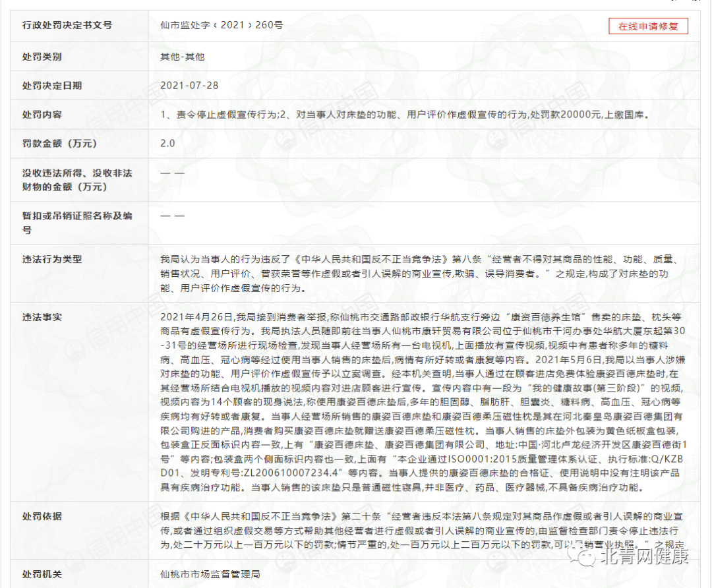The height and width of the screenshot is (588, 712).
Task: Select the 其他-其他 category value
Action: pos(183,57)
